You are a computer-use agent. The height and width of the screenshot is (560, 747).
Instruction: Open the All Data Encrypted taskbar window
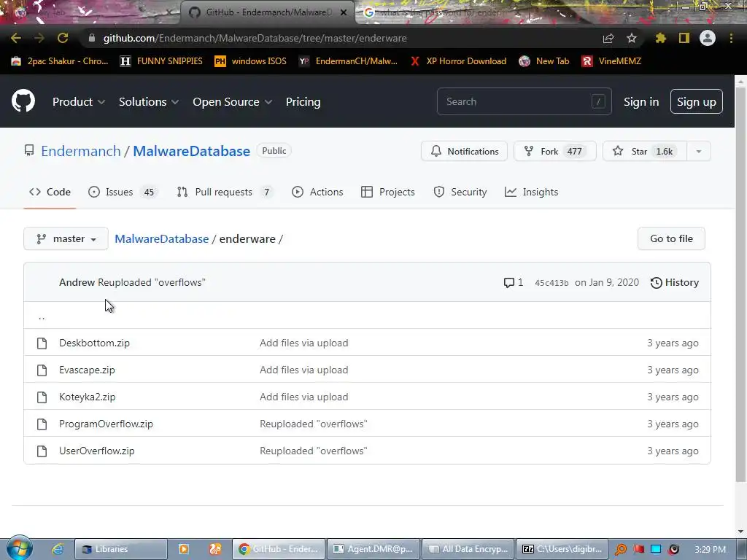point(468,549)
